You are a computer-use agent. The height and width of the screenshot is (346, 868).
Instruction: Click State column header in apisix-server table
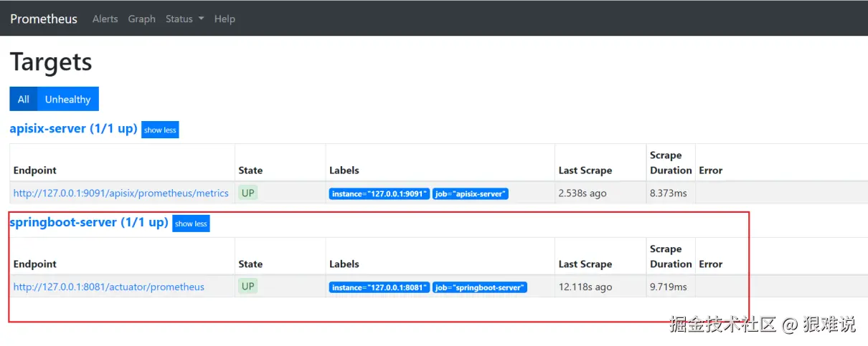[x=250, y=170]
